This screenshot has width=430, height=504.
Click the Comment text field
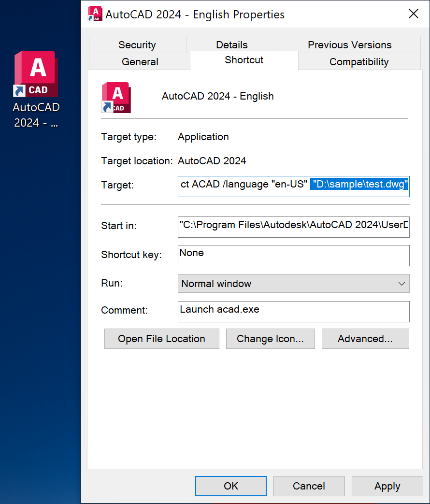(x=293, y=311)
